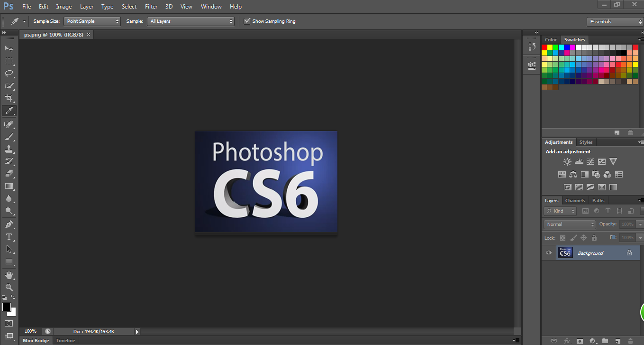Toggle lock all padlock
The width and height of the screenshot is (644, 345).
pyautogui.click(x=594, y=238)
